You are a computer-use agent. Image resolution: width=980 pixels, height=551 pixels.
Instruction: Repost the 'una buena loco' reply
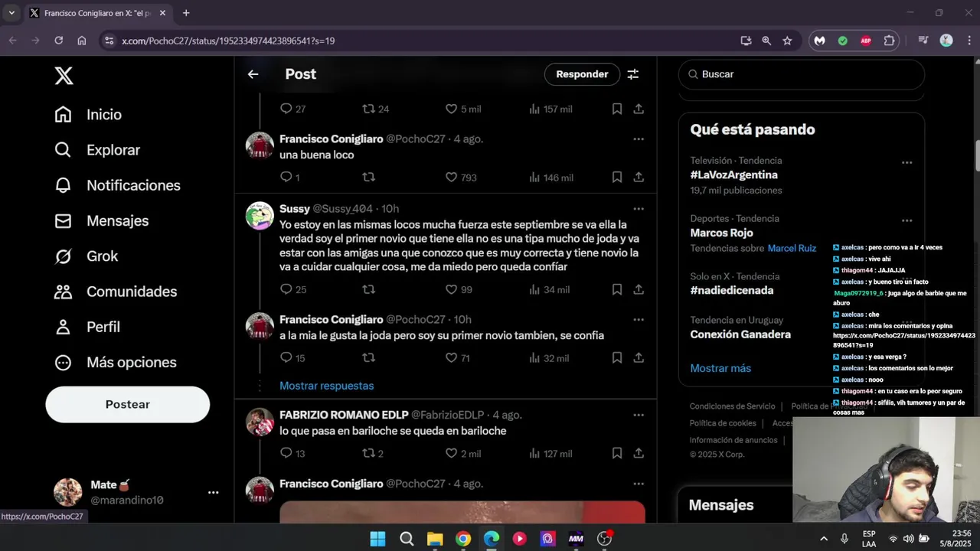pyautogui.click(x=368, y=177)
